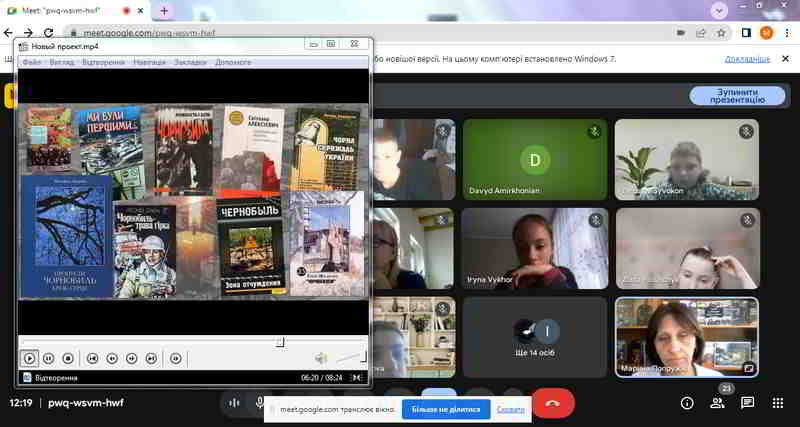Viewport: 800px width, 427px height.
Task: Open the Chrome side panel icon
Action: click(x=746, y=33)
